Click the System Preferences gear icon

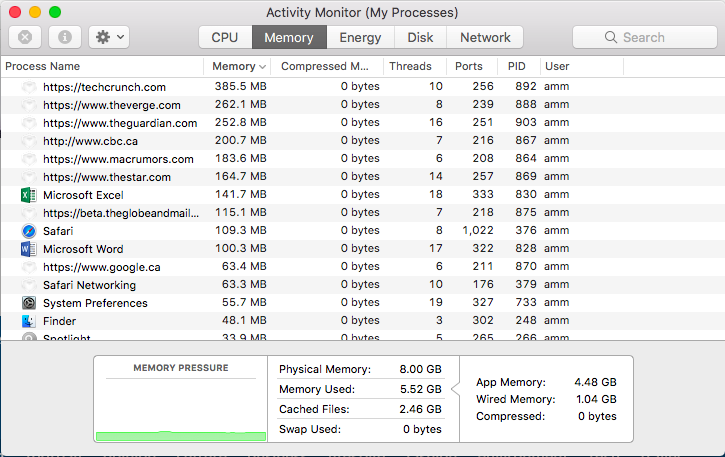point(29,303)
